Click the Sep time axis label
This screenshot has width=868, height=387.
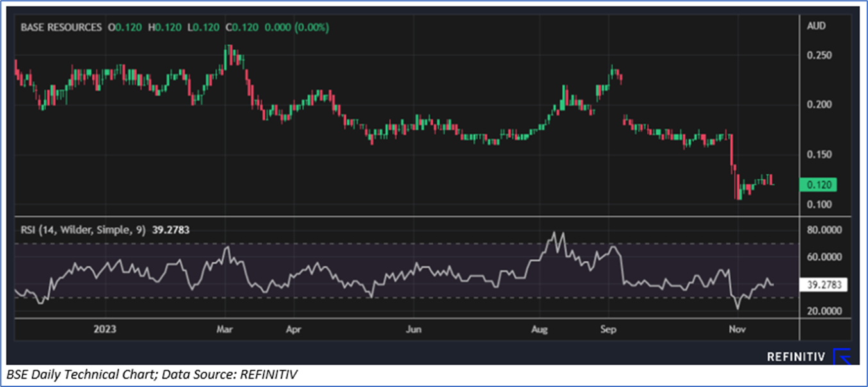pos(608,329)
